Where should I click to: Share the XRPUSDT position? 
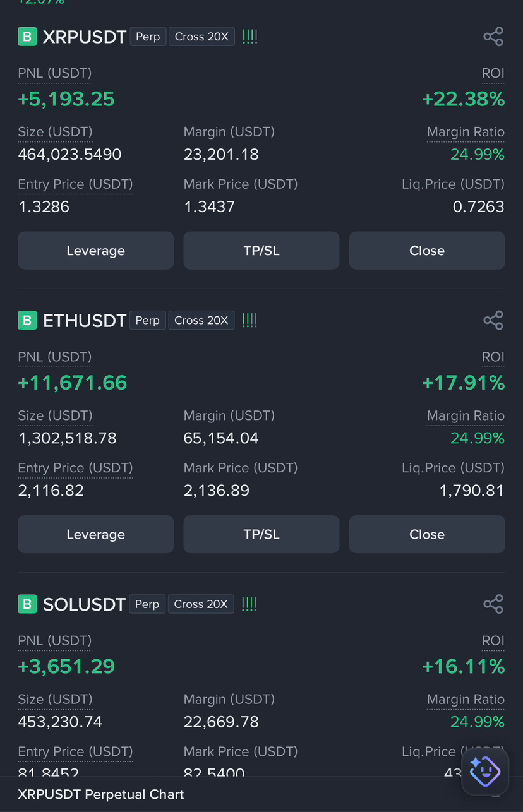pyautogui.click(x=493, y=37)
